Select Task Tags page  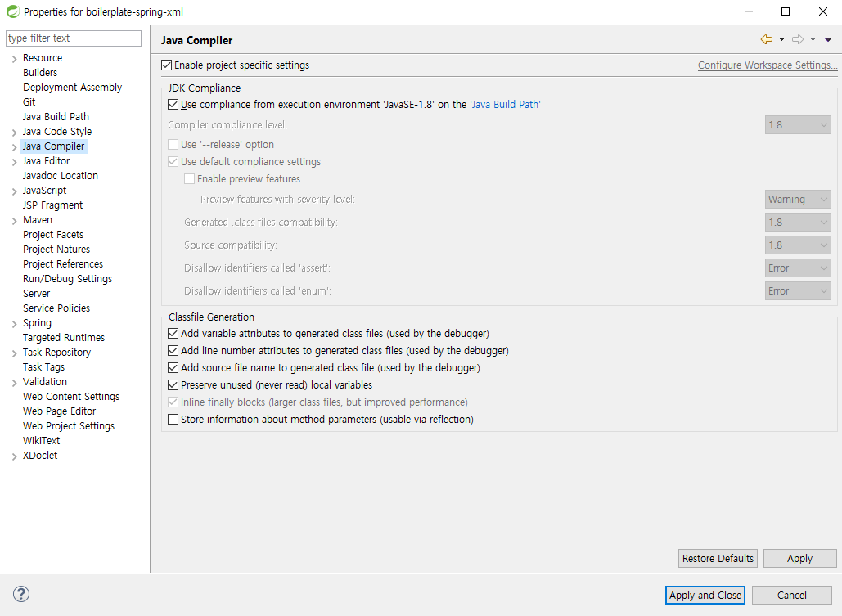[x=43, y=367]
